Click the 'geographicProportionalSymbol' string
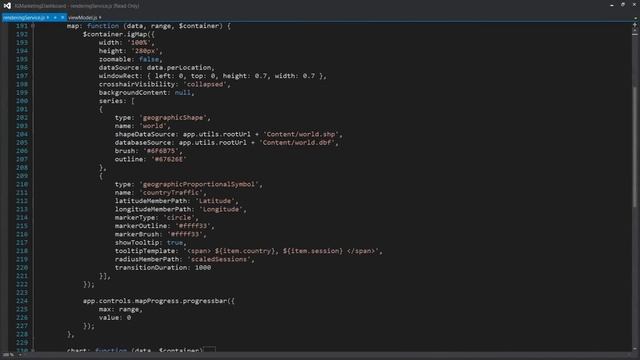The height and width of the screenshot is (360, 640). click(x=199, y=184)
